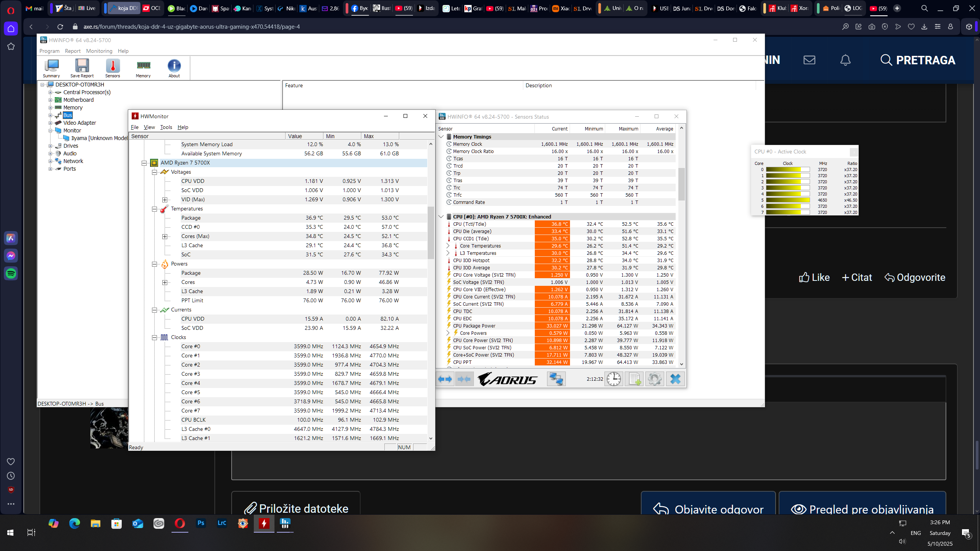Click expand layout arrows in Sensors Status
Screen dimensions: 980x551
pyautogui.click(x=445, y=379)
